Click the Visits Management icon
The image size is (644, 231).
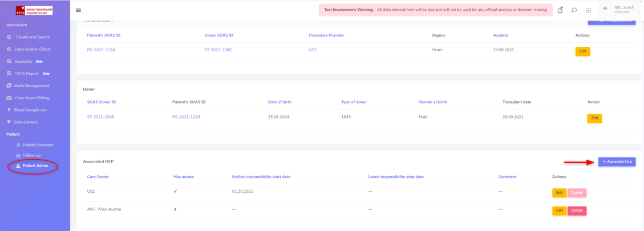point(9,86)
